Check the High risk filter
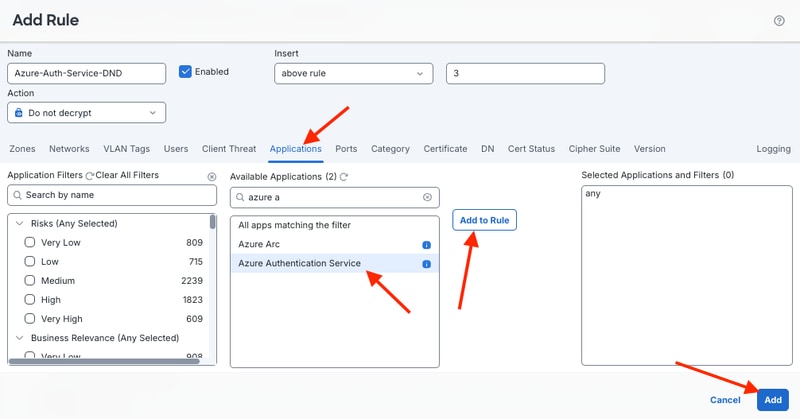Image resolution: width=800 pixels, height=419 pixels. 30,299
